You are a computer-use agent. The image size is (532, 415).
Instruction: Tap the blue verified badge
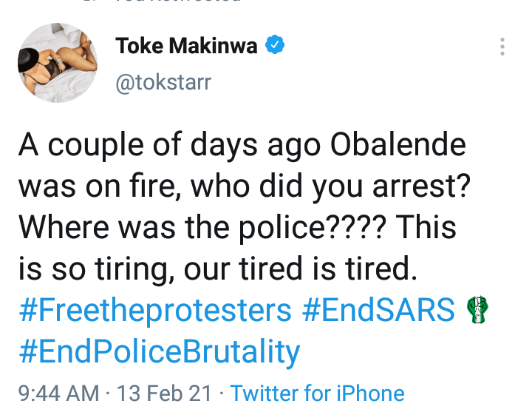point(274,44)
